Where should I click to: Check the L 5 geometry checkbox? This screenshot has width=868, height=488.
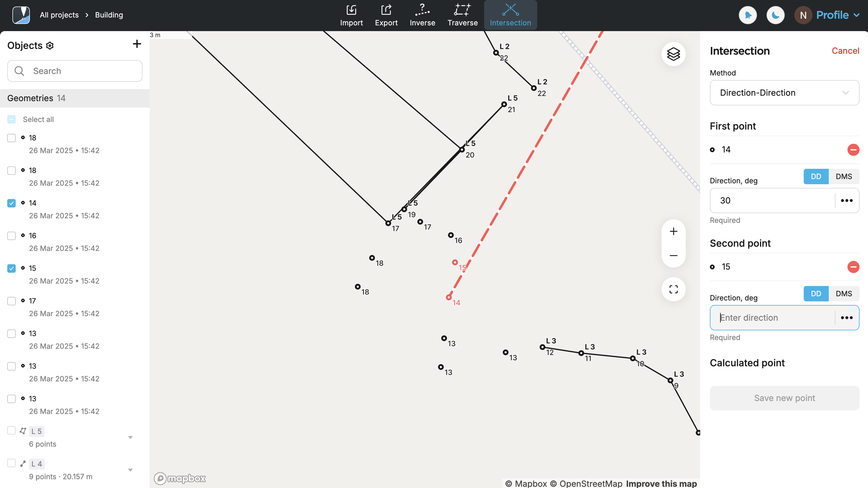11,430
